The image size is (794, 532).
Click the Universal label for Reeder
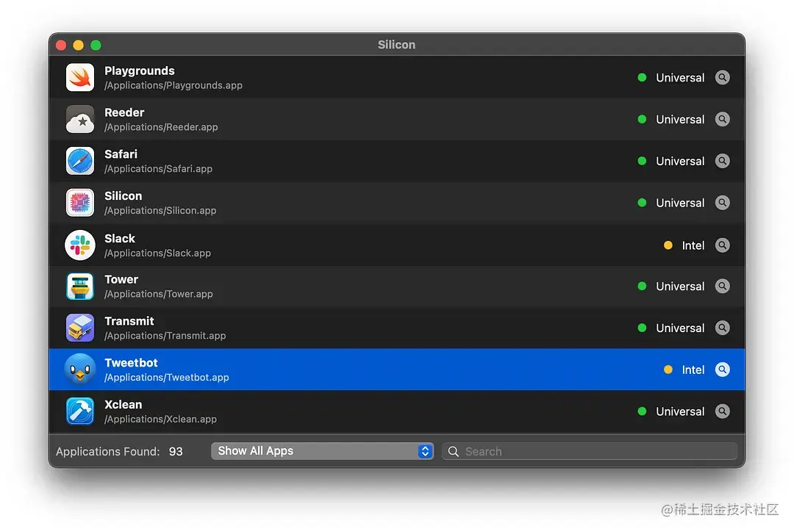[680, 120]
